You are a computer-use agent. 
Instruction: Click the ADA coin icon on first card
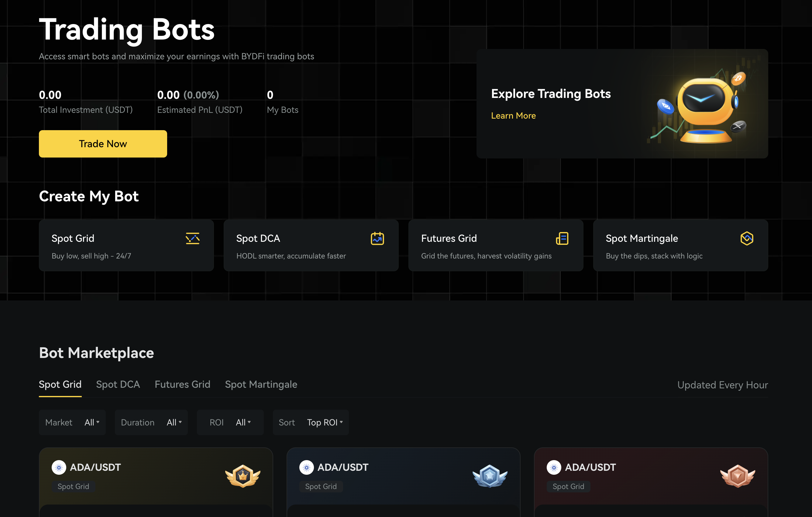pyautogui.click(x=59, y=467)
